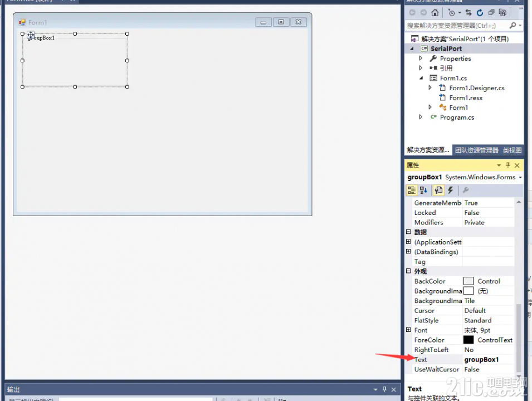The height and width of the screenshot is (401, 532).
Task: Open search options dropdown beside magnifier
Action: click(x=520, y=26)
